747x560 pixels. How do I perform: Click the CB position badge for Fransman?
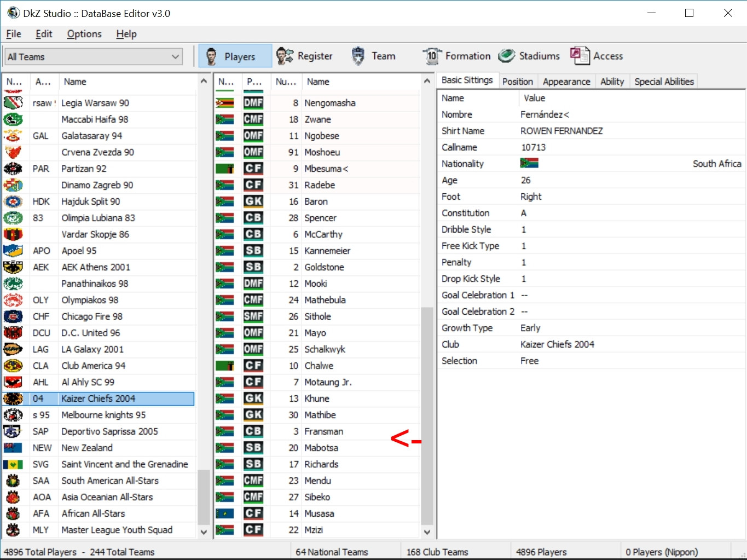[253, 431]
